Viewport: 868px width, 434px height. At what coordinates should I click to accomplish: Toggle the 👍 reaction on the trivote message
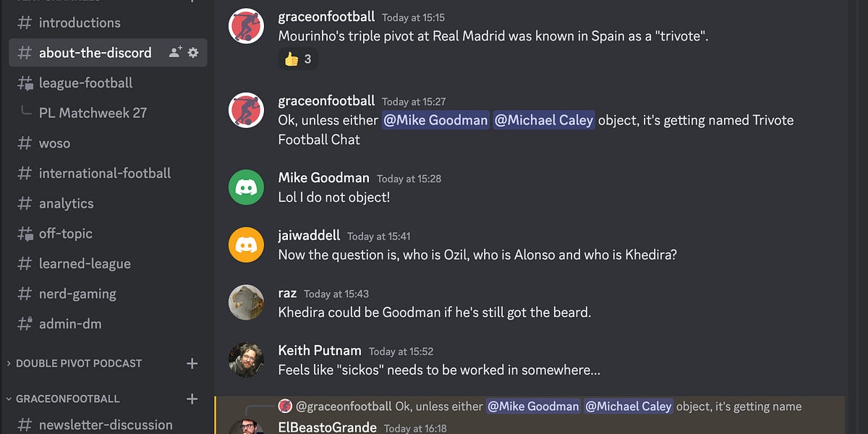tap(297, 59)
